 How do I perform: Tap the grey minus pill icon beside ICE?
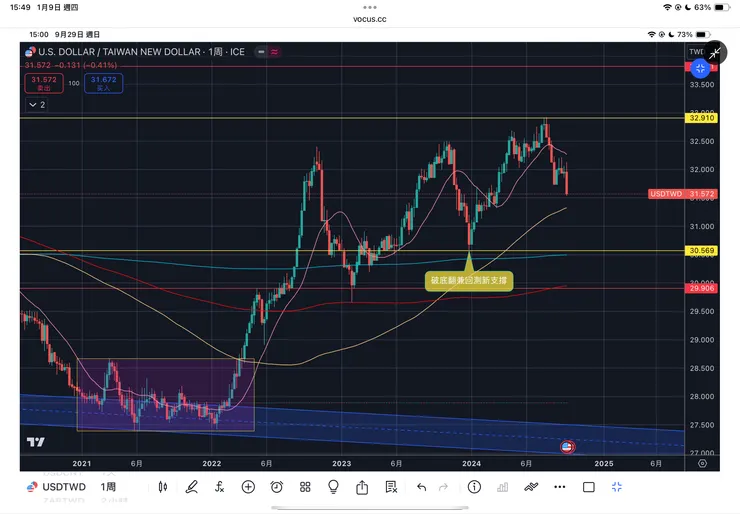coord(261,52)
